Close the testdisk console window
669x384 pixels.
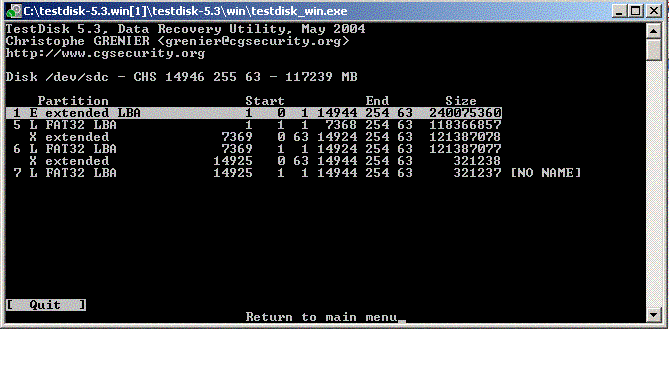click(x=653, y=11)
